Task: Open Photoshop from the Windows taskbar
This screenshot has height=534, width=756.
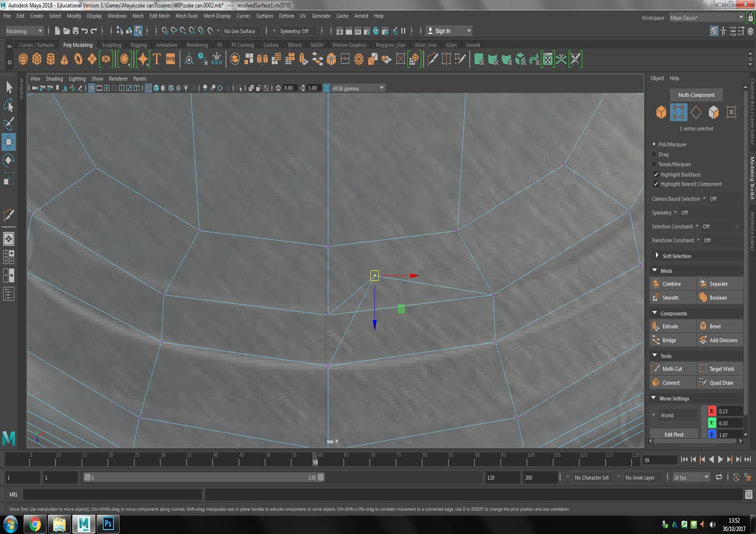Action: (108, 524)
